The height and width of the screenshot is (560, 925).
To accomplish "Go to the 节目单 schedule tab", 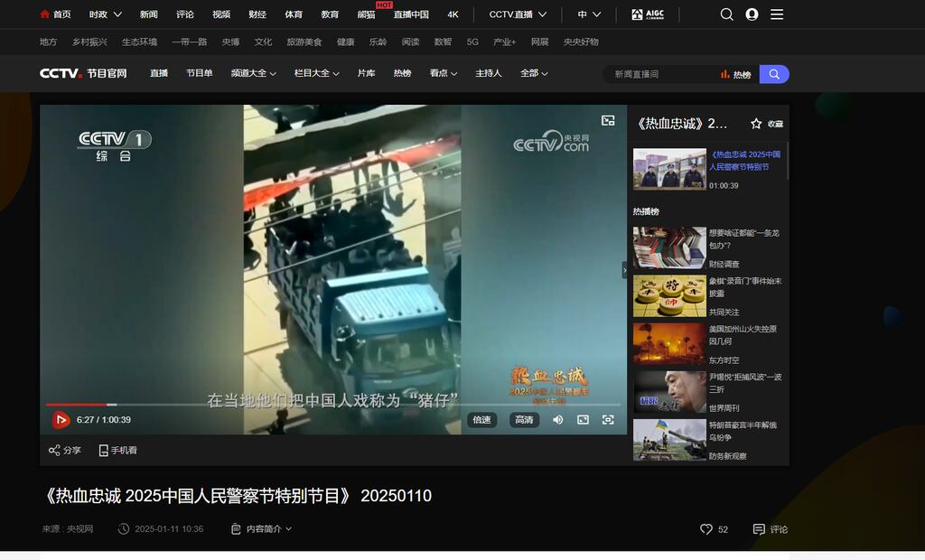I will [x=200, y=74].
